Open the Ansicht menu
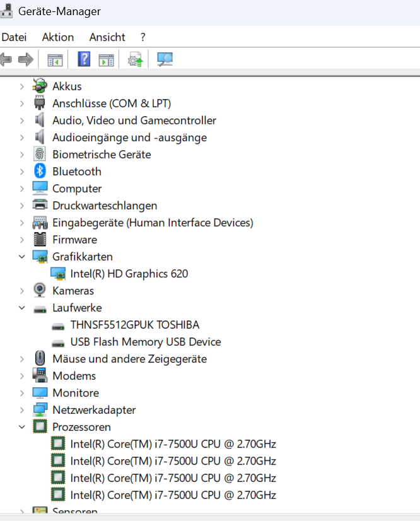This screenshot has height=521, width=420. click(x=107, y=37)
